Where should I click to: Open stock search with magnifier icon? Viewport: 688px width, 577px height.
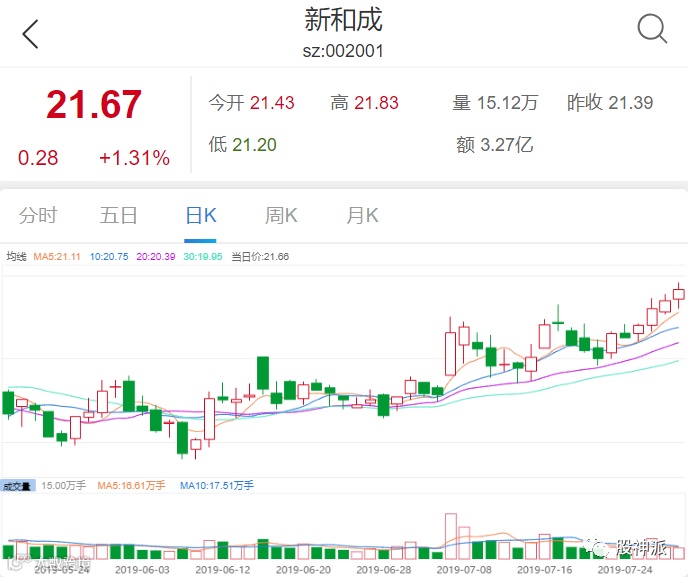652,29
